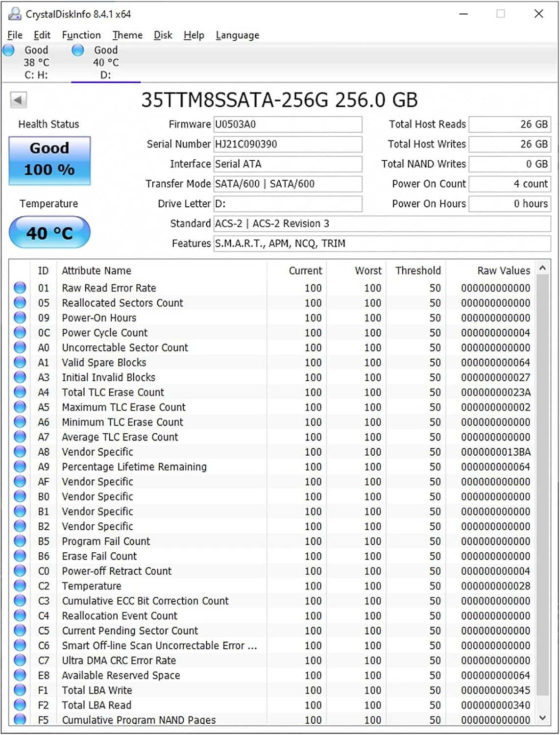
Task: Open the Theme menu
Action: [127, 35]
